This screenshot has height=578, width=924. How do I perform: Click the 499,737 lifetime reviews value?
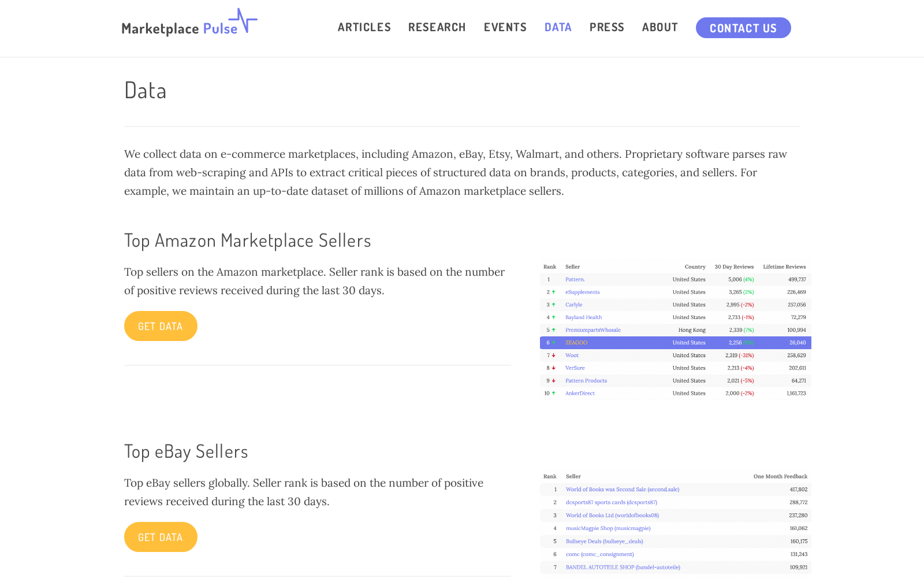click(x=797, y=279)
